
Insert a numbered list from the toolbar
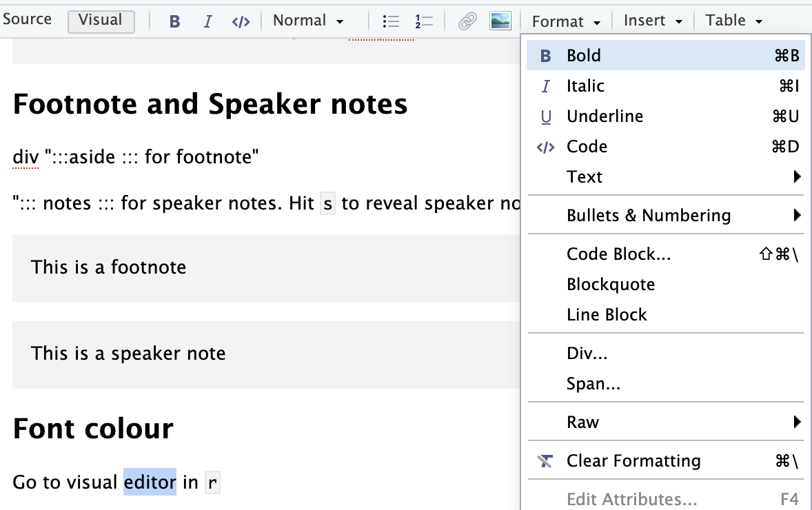point(424,21)
